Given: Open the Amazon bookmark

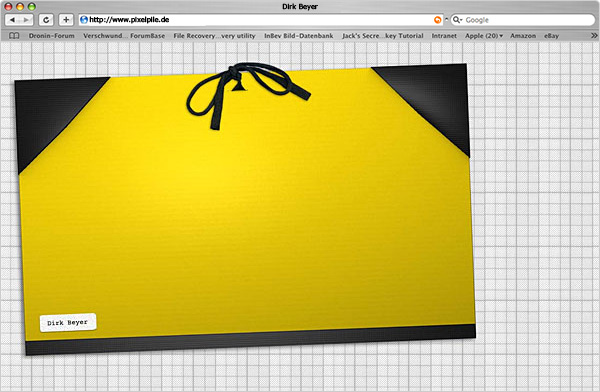Looking at the screenshot, I should (x=523, y=36).
